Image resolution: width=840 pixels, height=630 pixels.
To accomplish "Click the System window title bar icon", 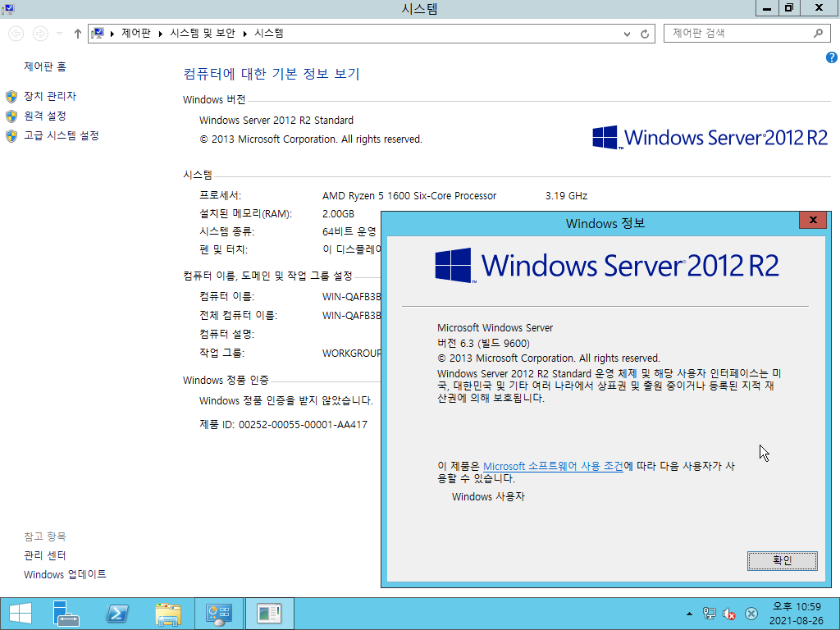I will pyautogui.click(x=7, y=8).
